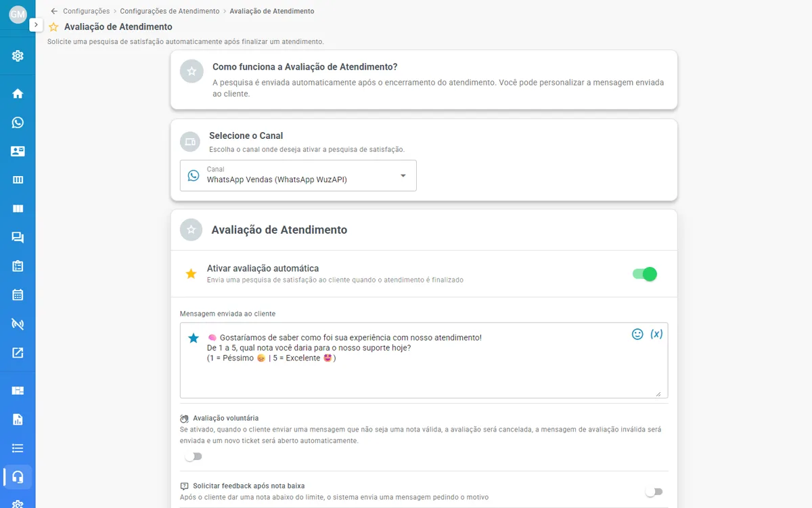Click the Canal dropdown arrow
Screen dimensions: 812x508
[x=403, y=175]
